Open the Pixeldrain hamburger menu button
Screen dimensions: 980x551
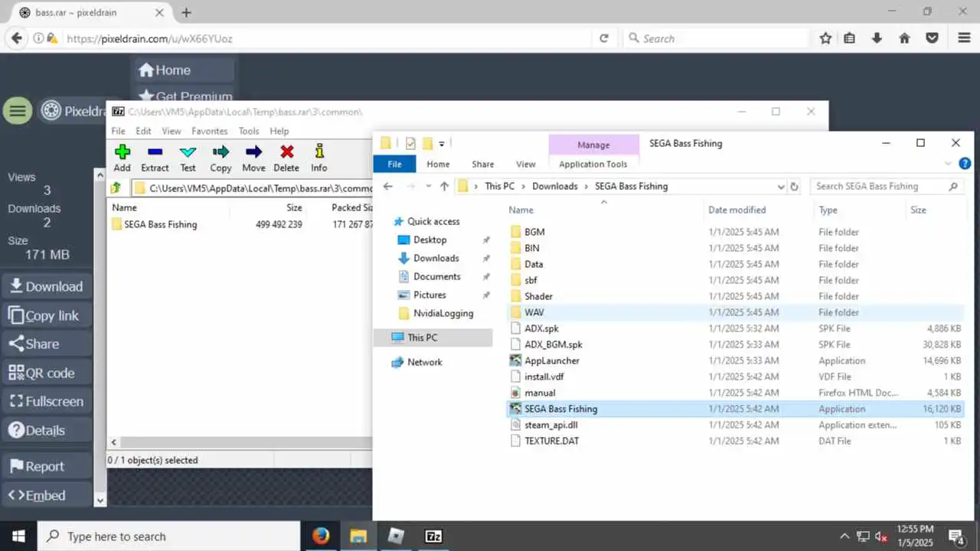point(18,111)
